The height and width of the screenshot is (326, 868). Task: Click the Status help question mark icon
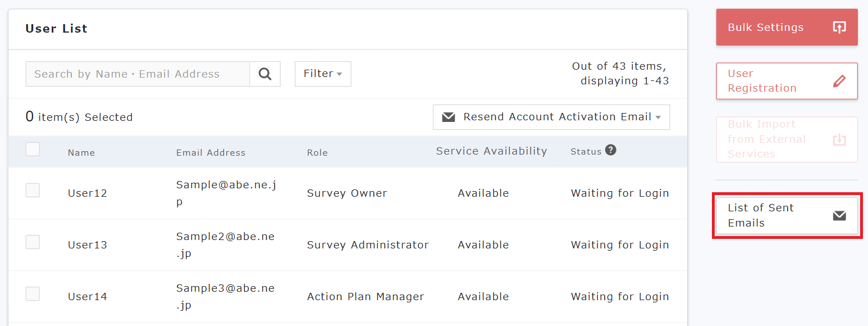point(610,150)
